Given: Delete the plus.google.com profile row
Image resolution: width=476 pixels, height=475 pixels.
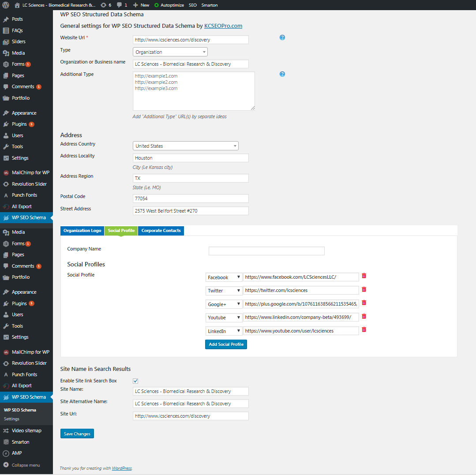Looking at the screenshot, I should pyautogui.click(x=364, y=303).
